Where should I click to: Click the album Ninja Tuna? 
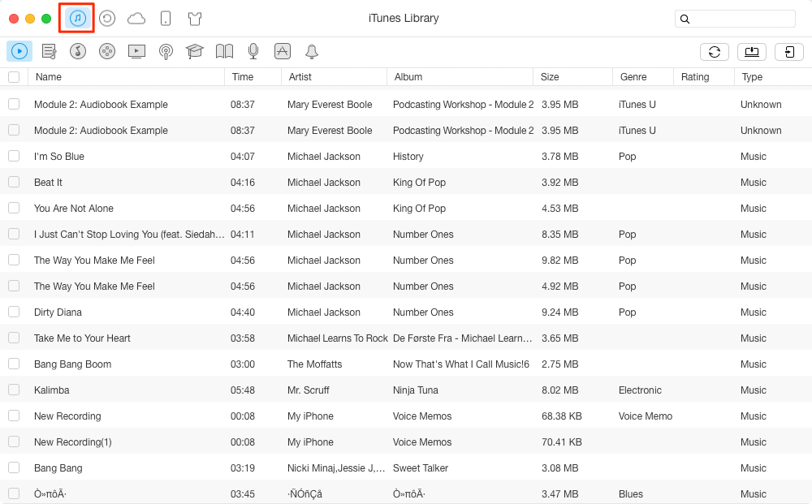coord(415,390)
